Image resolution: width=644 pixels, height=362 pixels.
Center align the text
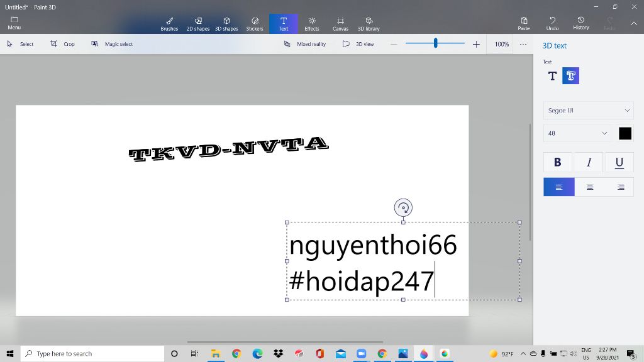pos(590,187)
